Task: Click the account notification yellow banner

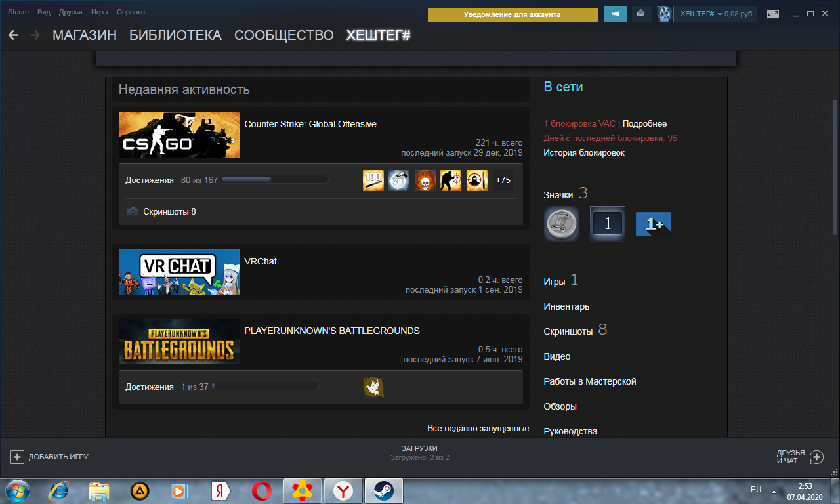Action: click(513, 14)
